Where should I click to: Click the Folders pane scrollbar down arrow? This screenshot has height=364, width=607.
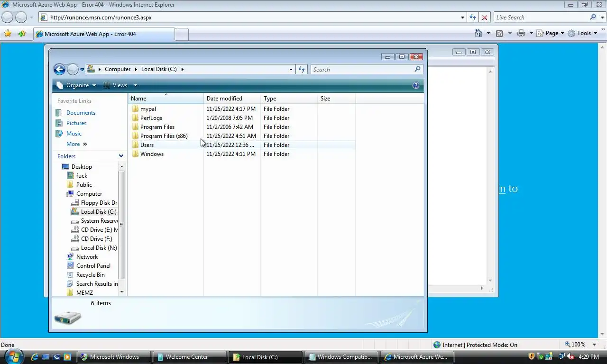[x=122, y=292]
